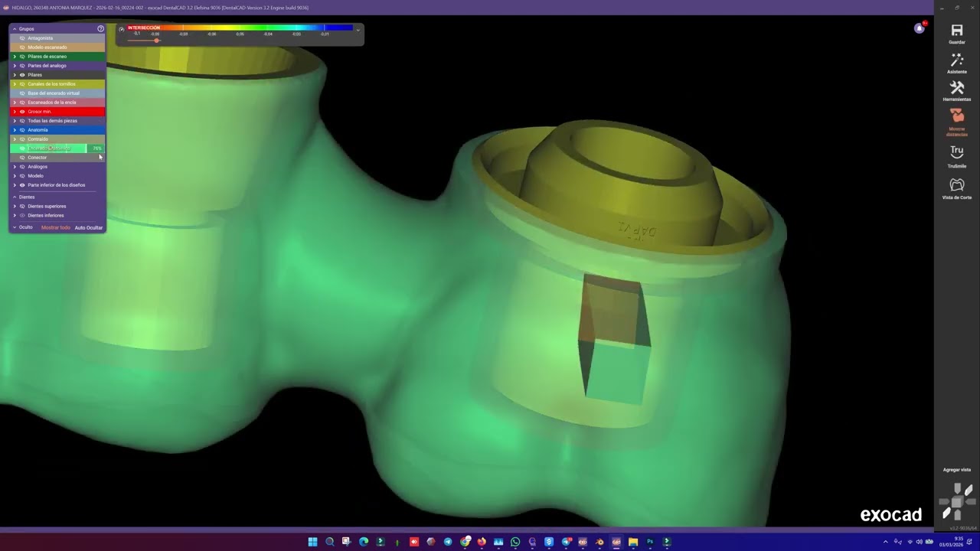
Task: Open Blender from the taskbar
Action: (599, 542)
